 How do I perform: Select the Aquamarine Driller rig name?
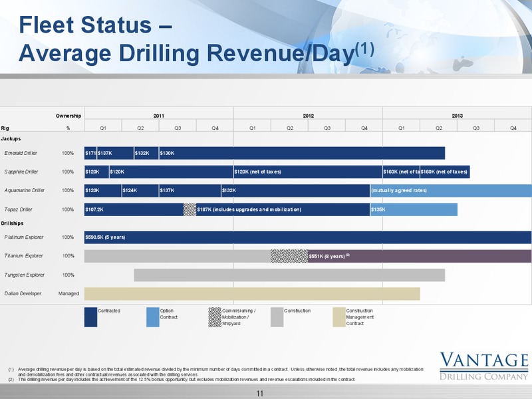click(x=25, y=190)
